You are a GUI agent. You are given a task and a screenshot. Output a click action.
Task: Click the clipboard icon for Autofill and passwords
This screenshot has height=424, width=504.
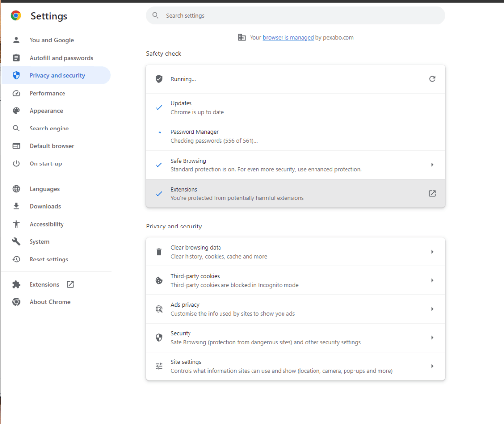coord(16,58)
